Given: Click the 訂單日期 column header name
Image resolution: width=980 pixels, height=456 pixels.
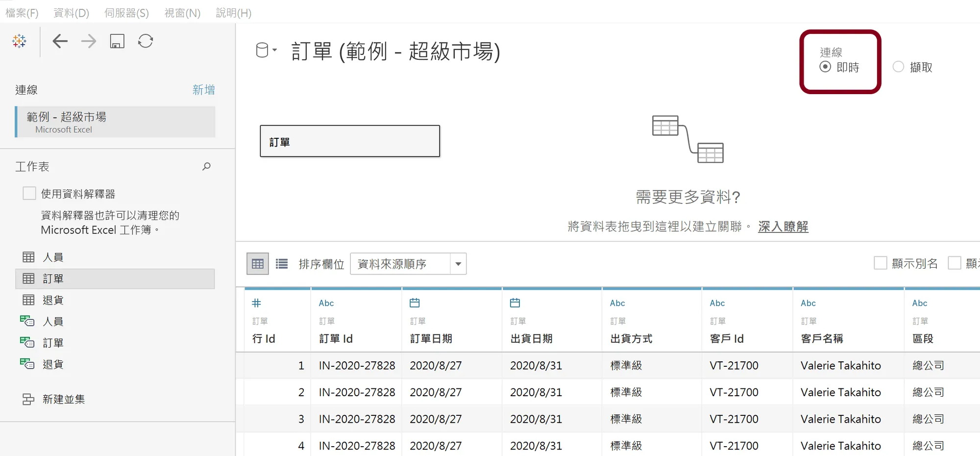Looking at the screenshot, I should pos(431,338).
